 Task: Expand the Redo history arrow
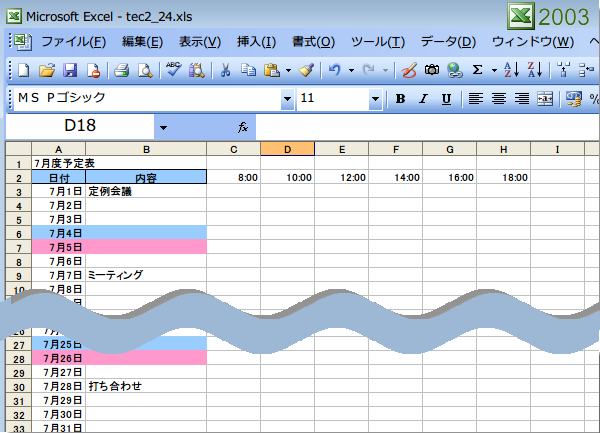385,70
